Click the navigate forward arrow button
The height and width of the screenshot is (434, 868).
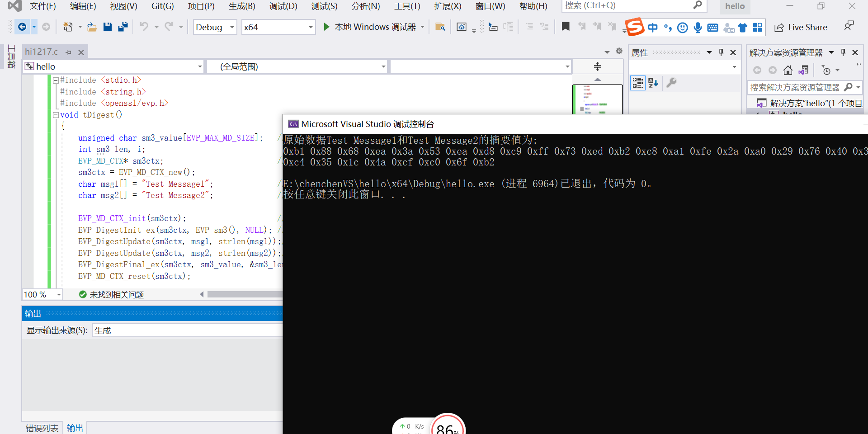46,27
